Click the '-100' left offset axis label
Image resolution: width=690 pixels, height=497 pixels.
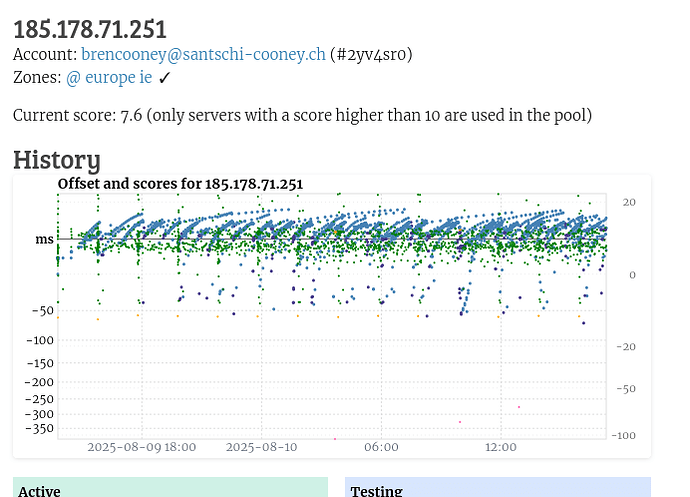(40, 340)
